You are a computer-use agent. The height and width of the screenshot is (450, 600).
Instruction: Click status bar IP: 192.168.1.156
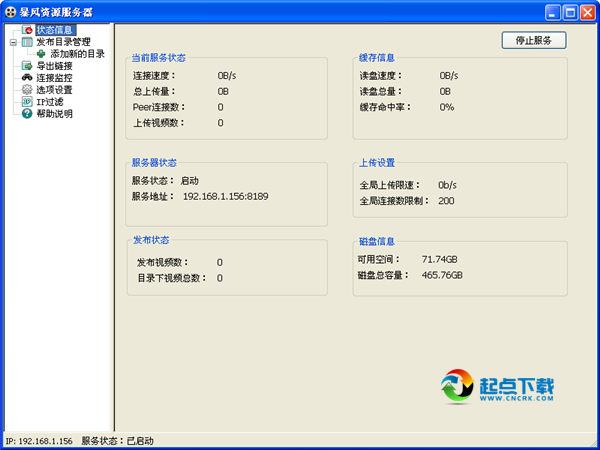pos(39,441)
